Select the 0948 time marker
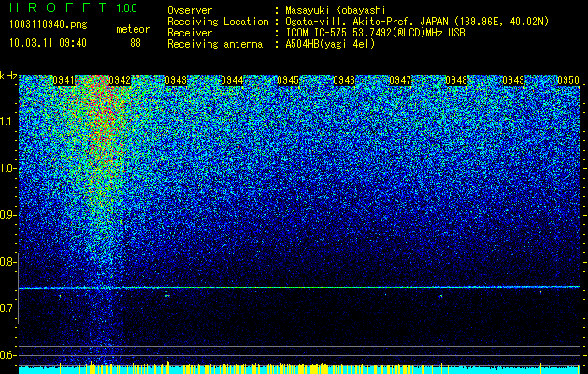 457,80
